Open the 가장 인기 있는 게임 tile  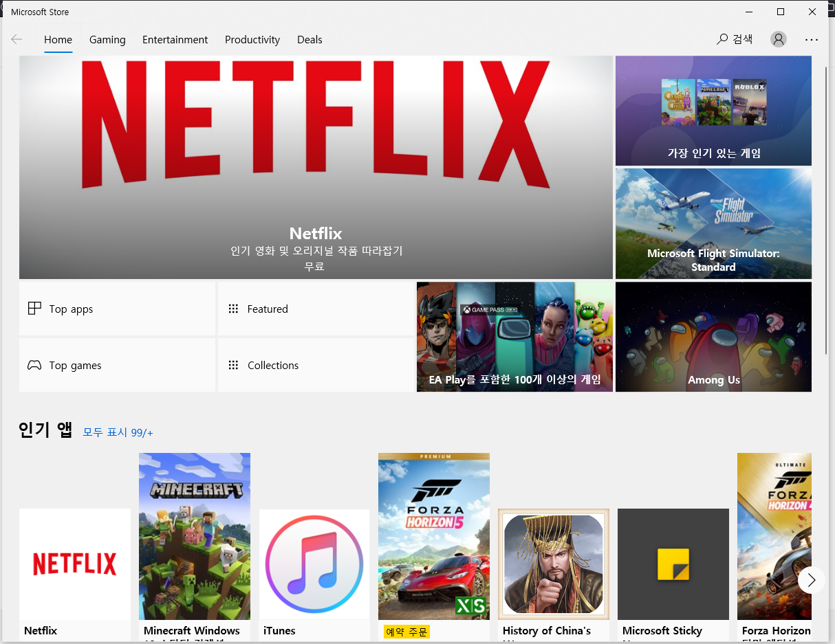713,111
